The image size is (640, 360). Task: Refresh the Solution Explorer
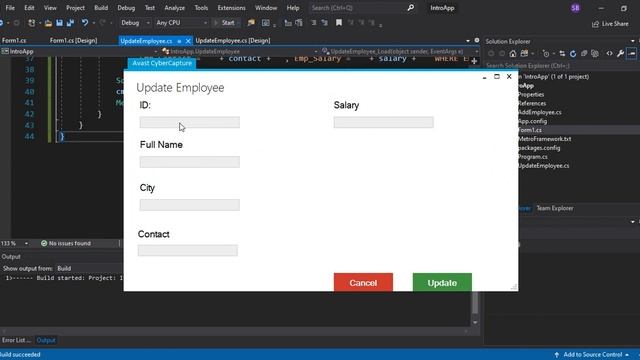click(x=573, y=53)
